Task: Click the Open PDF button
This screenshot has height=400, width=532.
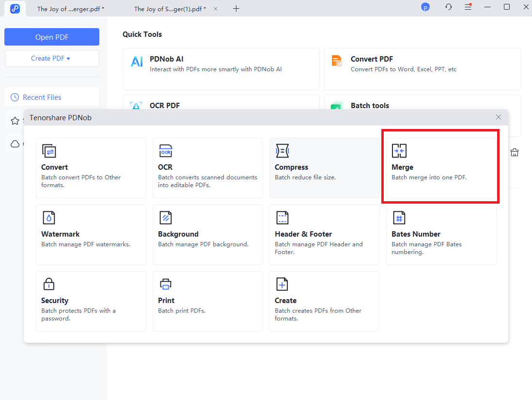Action: [x=51, y=37]
